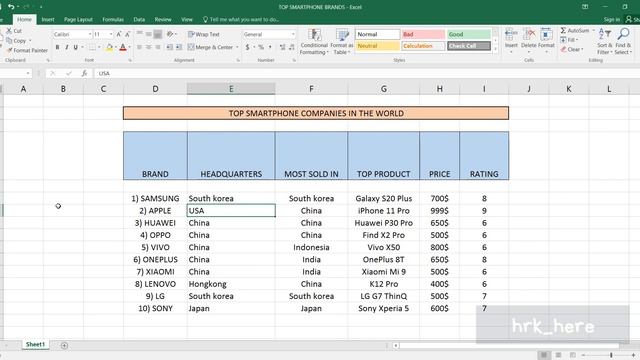Click the Percent Style icon
This screenshot has width=640, height=360.
[x=261, y=47]
